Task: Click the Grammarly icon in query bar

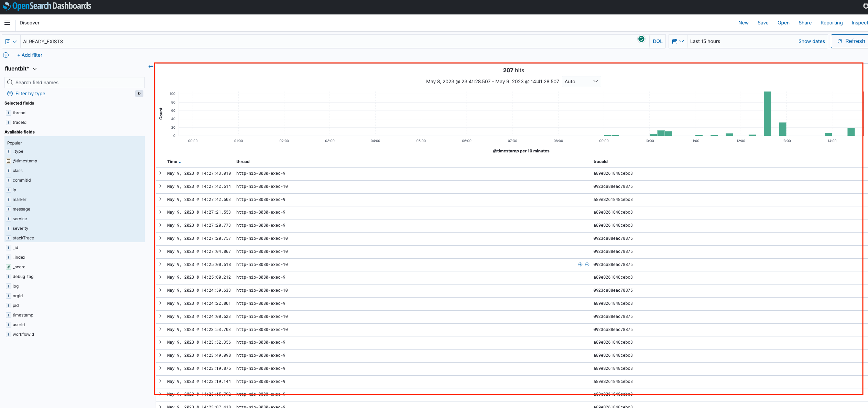Action: 642,39
